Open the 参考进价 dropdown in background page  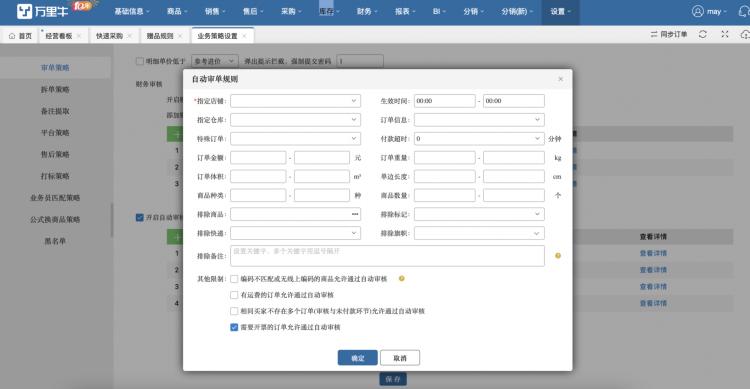[215, 61]
